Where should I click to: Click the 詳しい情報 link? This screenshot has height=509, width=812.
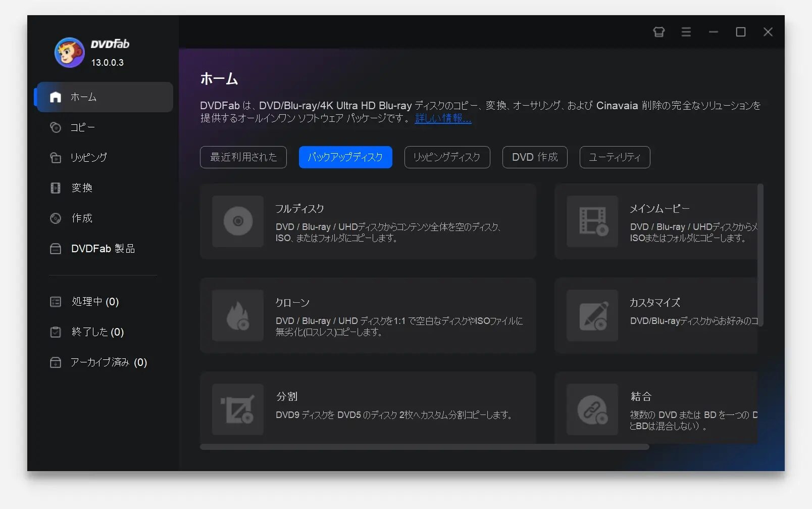443,118
